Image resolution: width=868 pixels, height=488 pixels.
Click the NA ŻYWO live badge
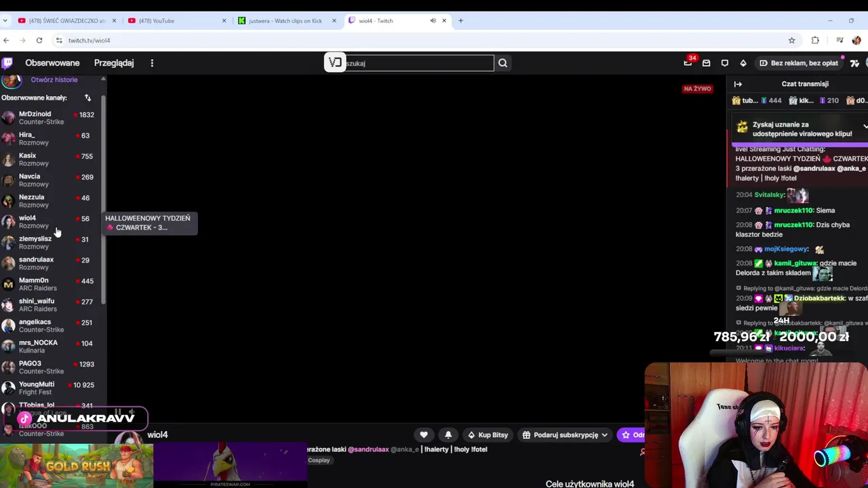[x=697, y=89]
